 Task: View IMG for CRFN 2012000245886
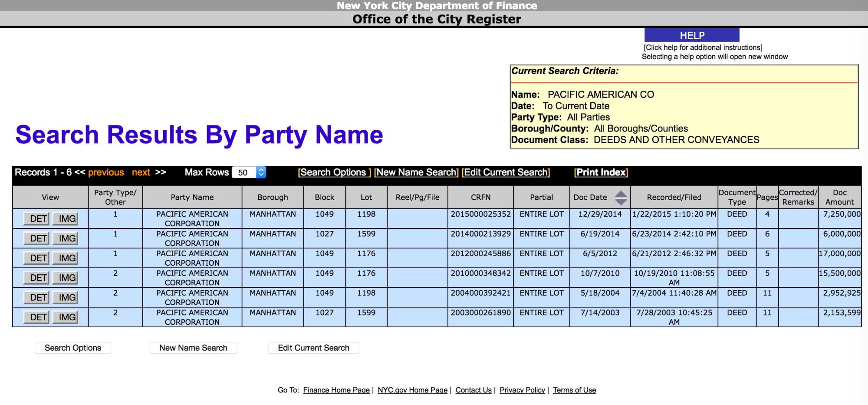(67, 258)
